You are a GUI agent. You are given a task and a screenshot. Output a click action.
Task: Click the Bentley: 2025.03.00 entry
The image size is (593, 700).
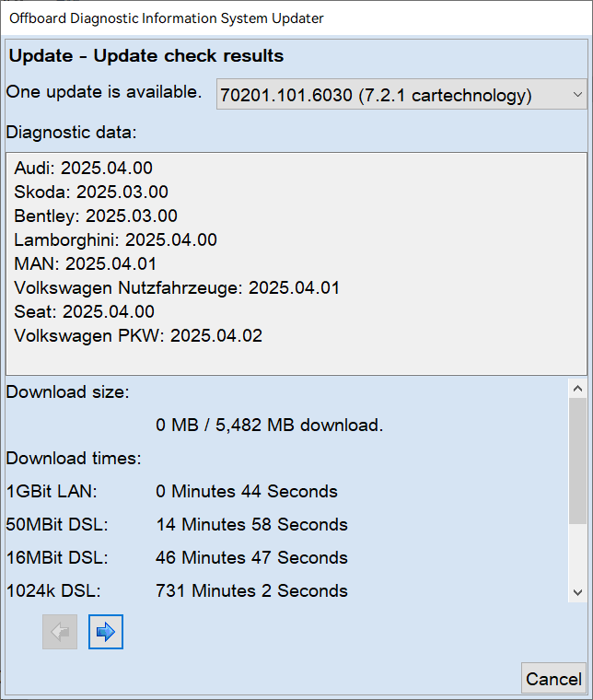(x=96, y=216)
